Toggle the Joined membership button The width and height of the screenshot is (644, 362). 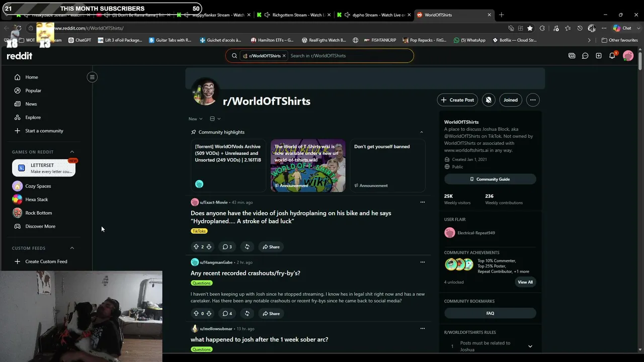tap(511, 100)
